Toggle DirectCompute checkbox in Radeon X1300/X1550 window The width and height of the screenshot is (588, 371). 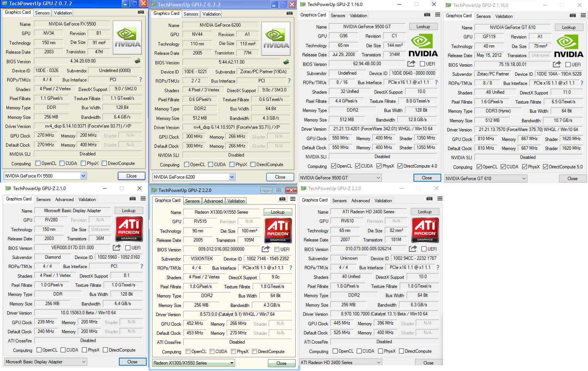pos(254,352)
